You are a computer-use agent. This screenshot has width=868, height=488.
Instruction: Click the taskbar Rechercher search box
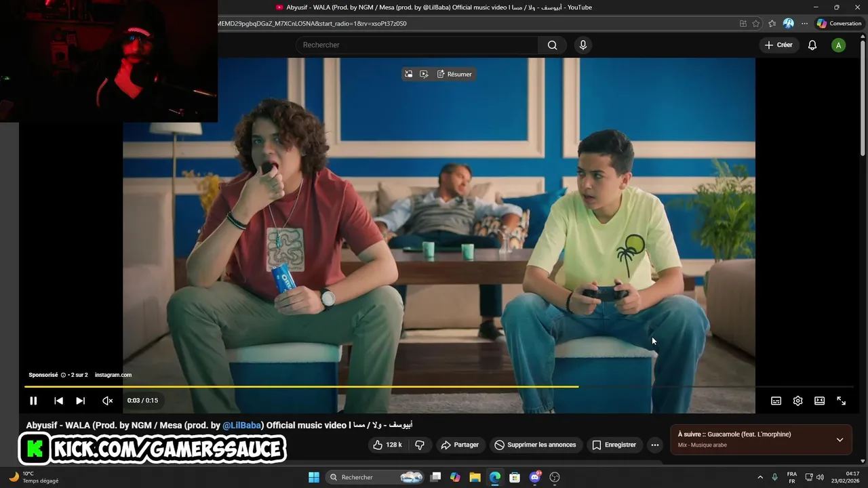pos(374,477)
